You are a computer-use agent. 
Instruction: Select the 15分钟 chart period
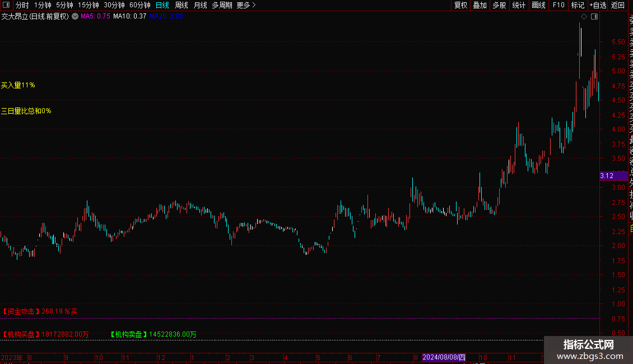click(88, 5)
